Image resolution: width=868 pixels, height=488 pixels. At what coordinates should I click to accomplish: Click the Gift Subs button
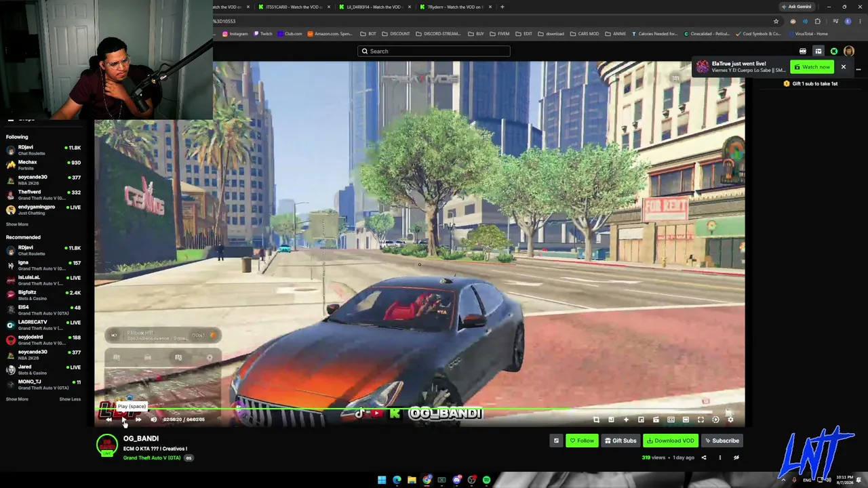pyautogui.click(x=620, y=441)
